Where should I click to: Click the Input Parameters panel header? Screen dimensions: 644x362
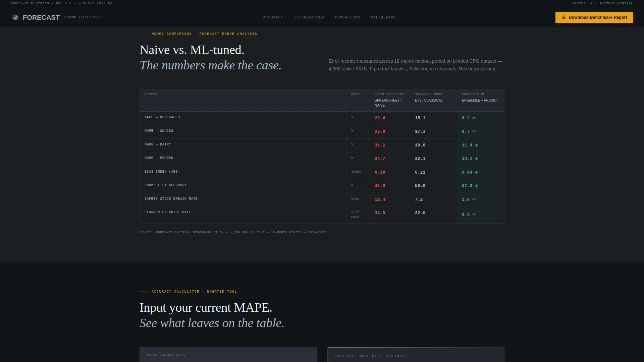click(228, 355)
